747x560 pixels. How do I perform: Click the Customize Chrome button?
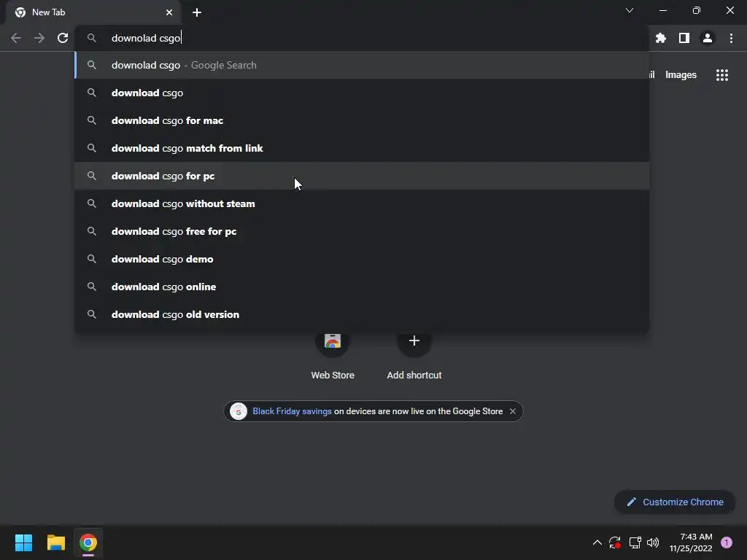[675, 502]
